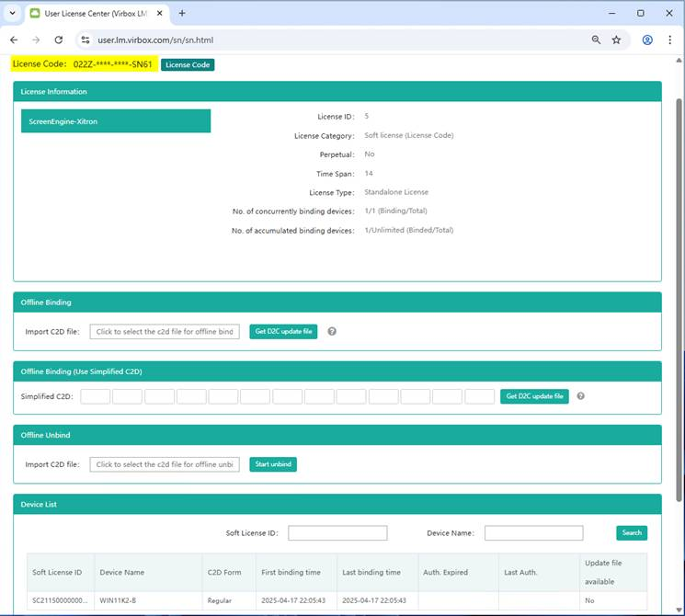Click the Standalone License value
This screenshot has width=685, height=616.
[x=396, y=192]
